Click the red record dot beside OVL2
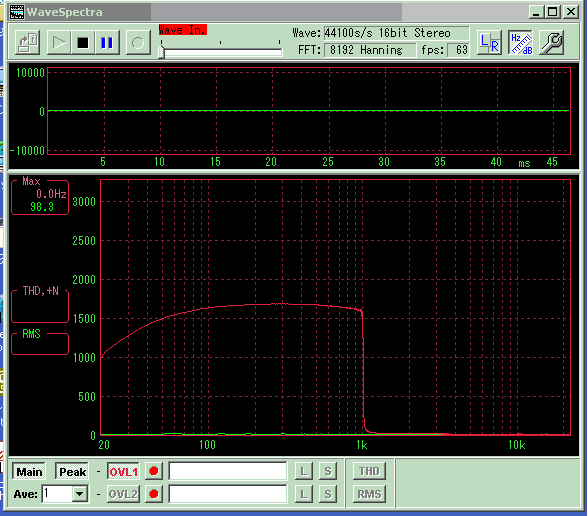This screenshot has width=588, height=516. tap(154, 494)
